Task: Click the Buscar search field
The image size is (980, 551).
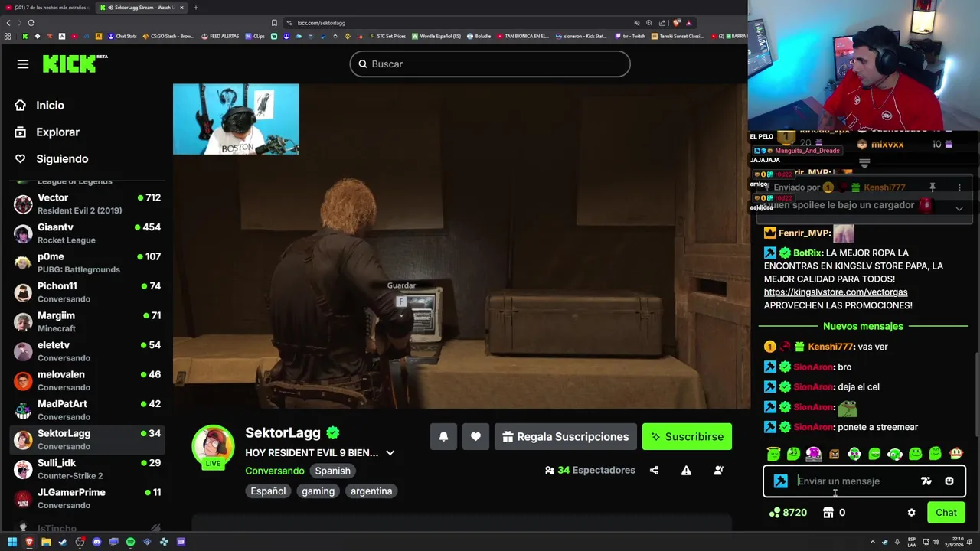Action: 490,64
